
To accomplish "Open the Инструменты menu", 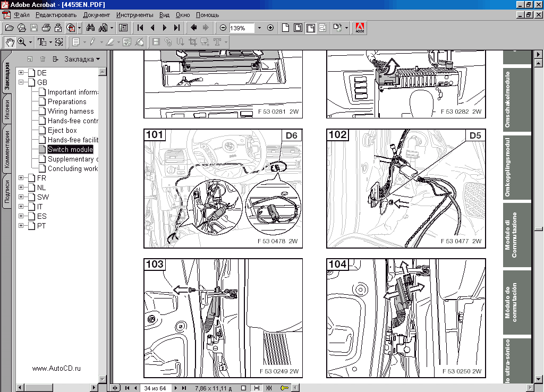I will [134, 15].
